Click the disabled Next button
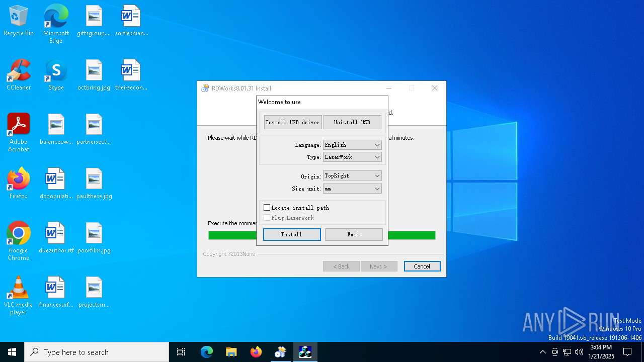This screenshot has height=362, width=644. 379,266
